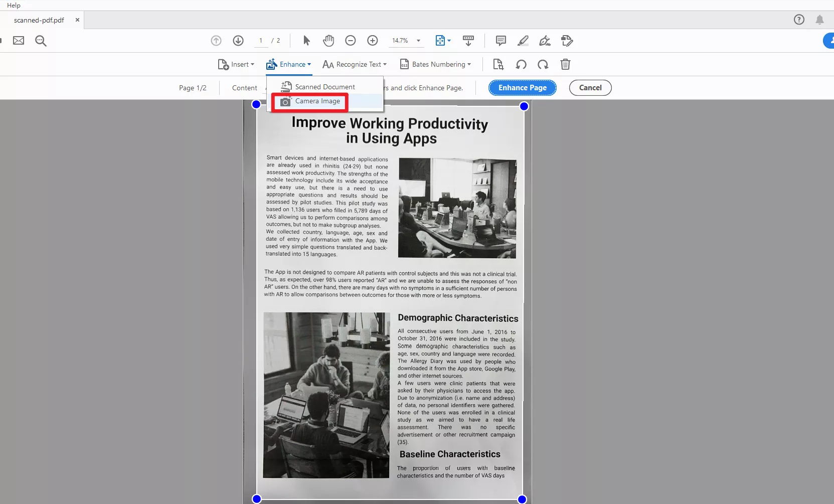Select Camera Image from the Enhance menu
The height and width of the screenshot is (504, 834).
click(309, 101)
